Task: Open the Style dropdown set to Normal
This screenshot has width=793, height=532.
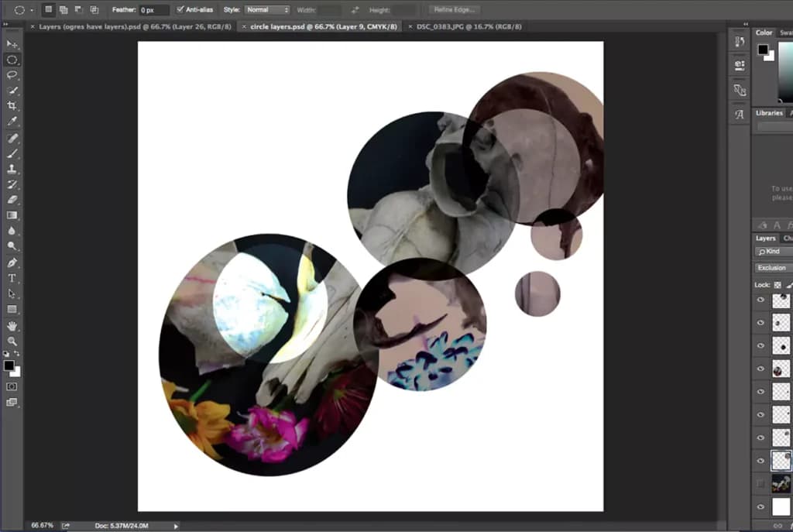Action: [267, 9]
